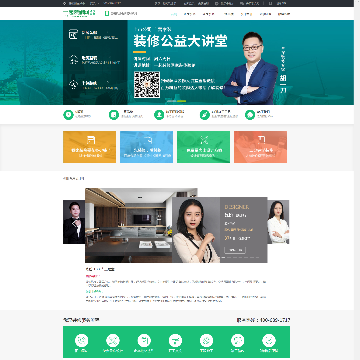Viewport: 360px width, 360px height.
Task: Click the dark living room interior photo
Action: [x=129, y=225]
